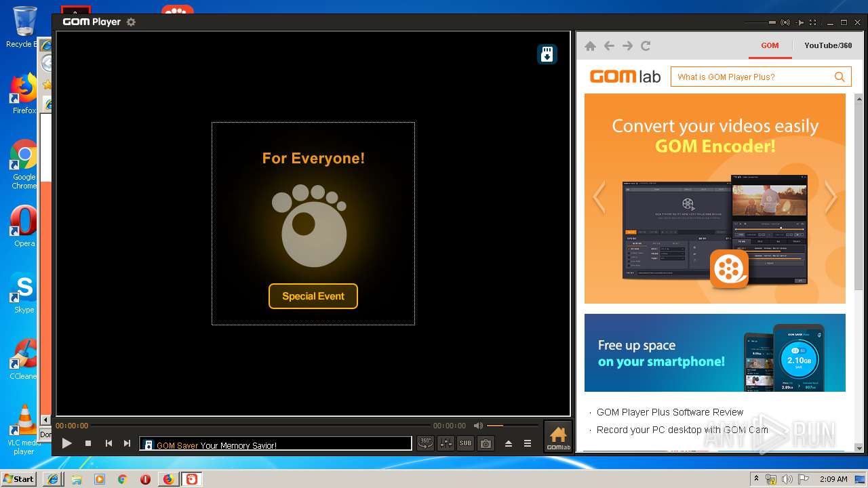Image resolution: width=868 pixels, height=488 pixels.
Task: Click the network tray icon
Action: coord(770,479)
